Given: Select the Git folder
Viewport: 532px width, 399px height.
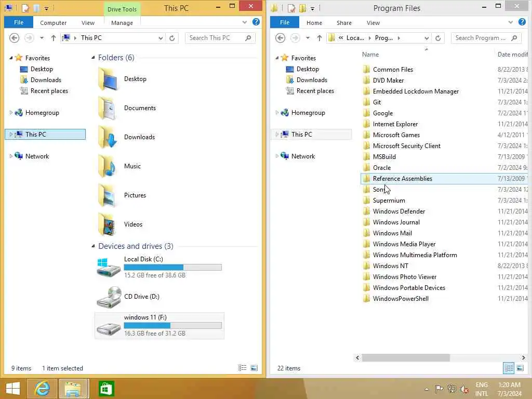Looking at the screenshot, I should (377, 102).
